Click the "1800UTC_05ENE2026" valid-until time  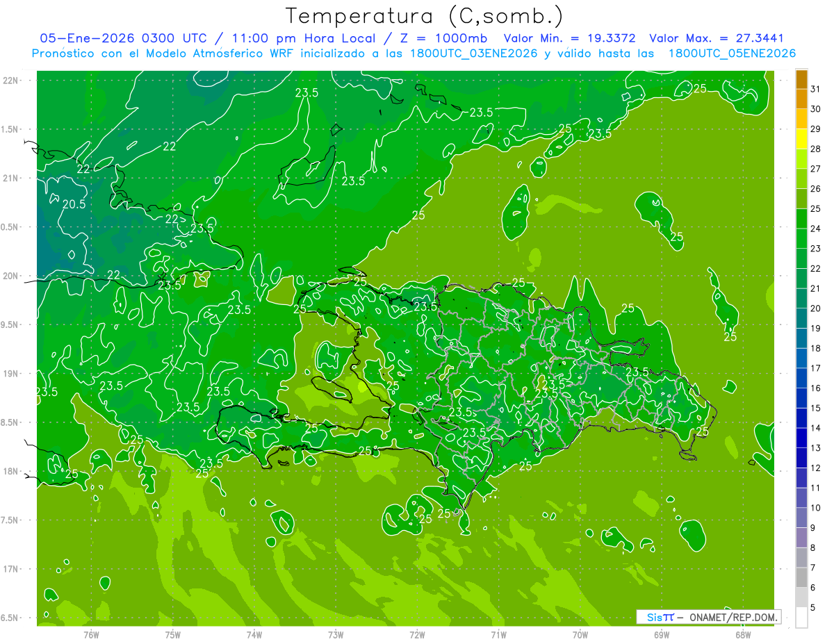coord(732,53)
